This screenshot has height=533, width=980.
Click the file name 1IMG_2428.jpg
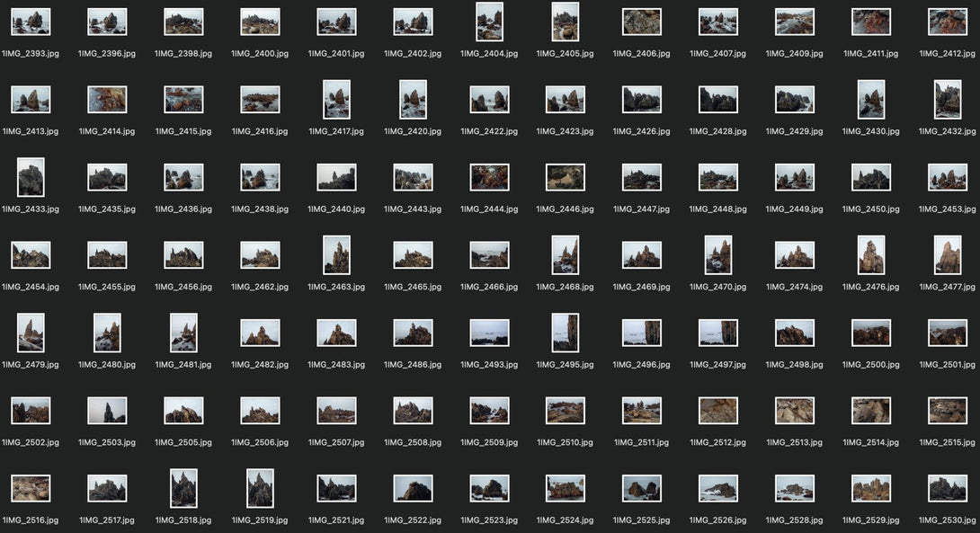pos(718,131)
